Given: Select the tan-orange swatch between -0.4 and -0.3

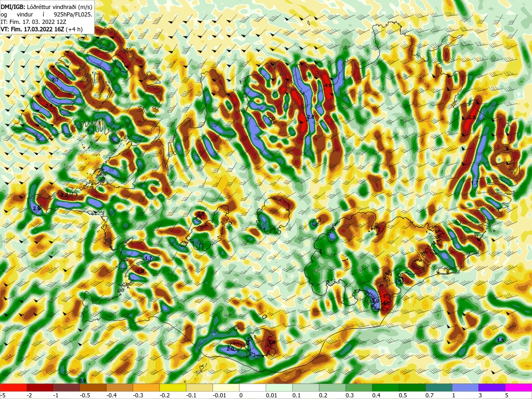Looking at the screenshot, I should (x=120, y=387).
